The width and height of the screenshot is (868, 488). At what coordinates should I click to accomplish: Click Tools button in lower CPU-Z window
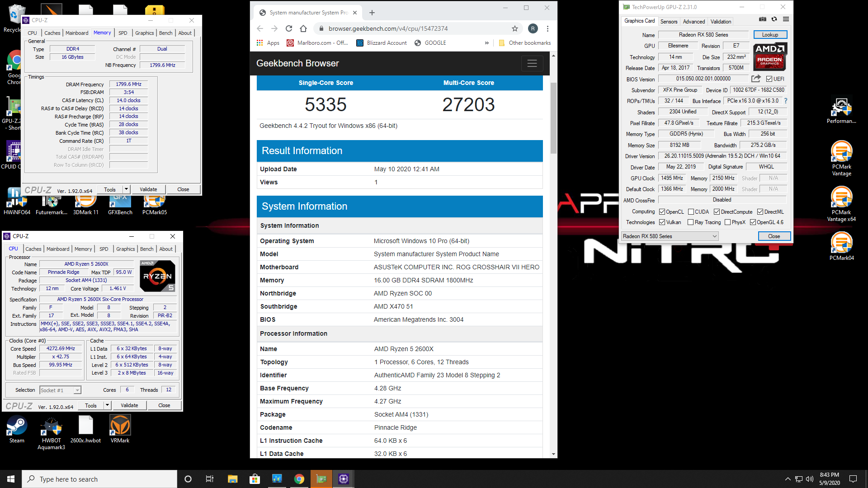(x=91, y=405)
